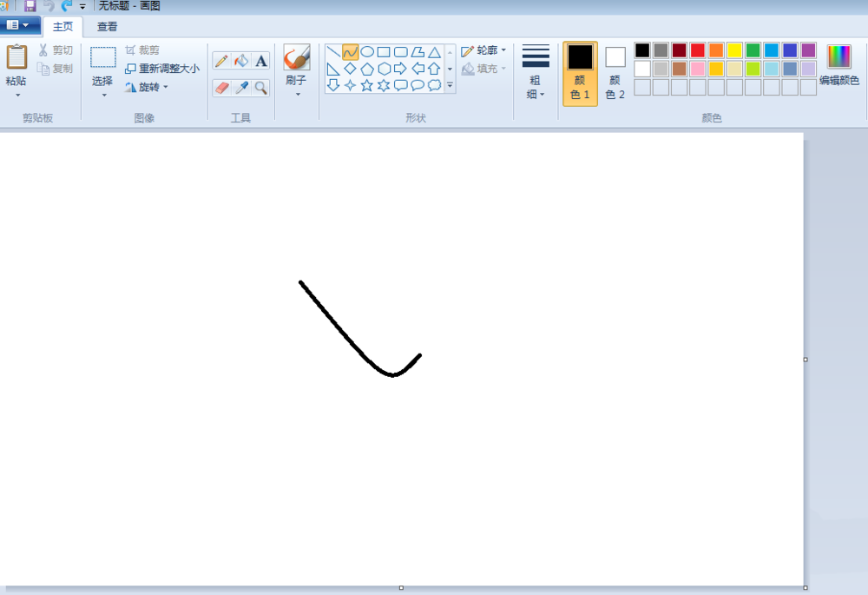The image size is (868, 595).
Task: Choose the Cloud callout shape
Action: coord(435,85)
